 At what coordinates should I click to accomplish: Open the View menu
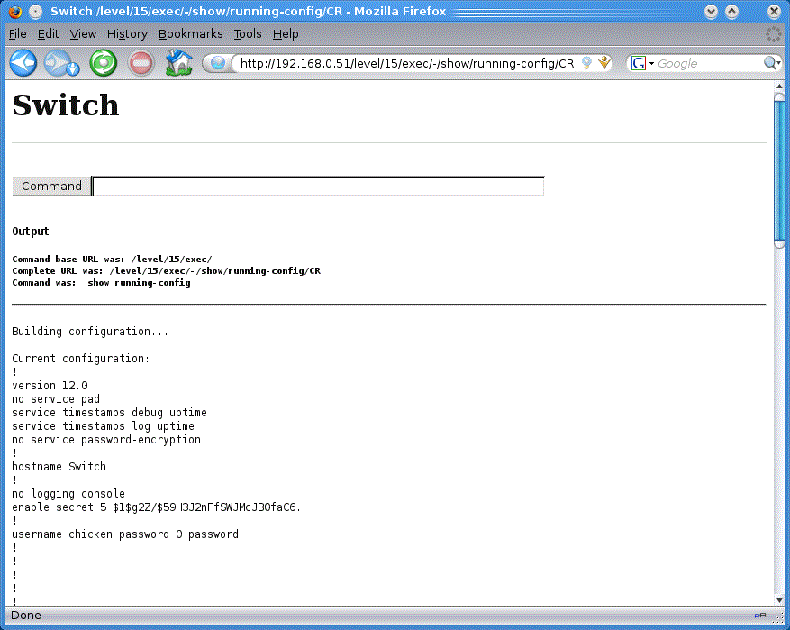tap(83, 34)
